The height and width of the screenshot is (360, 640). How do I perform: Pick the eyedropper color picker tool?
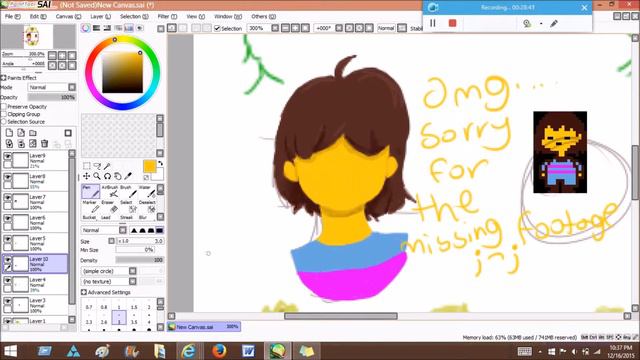point(128,176)
